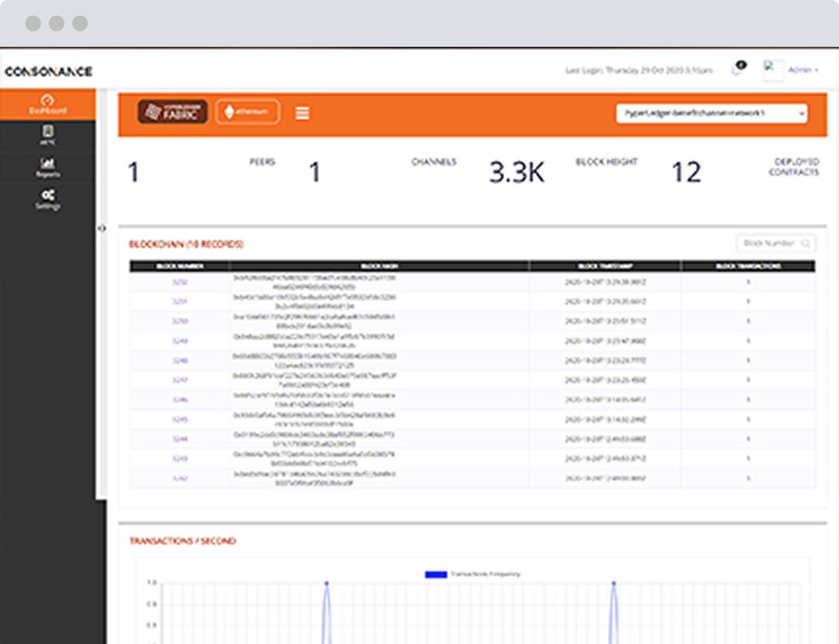Collapse the sidebar using the arrow handle
This screenshot has height=644, width=839.
(x=101, y=228)
